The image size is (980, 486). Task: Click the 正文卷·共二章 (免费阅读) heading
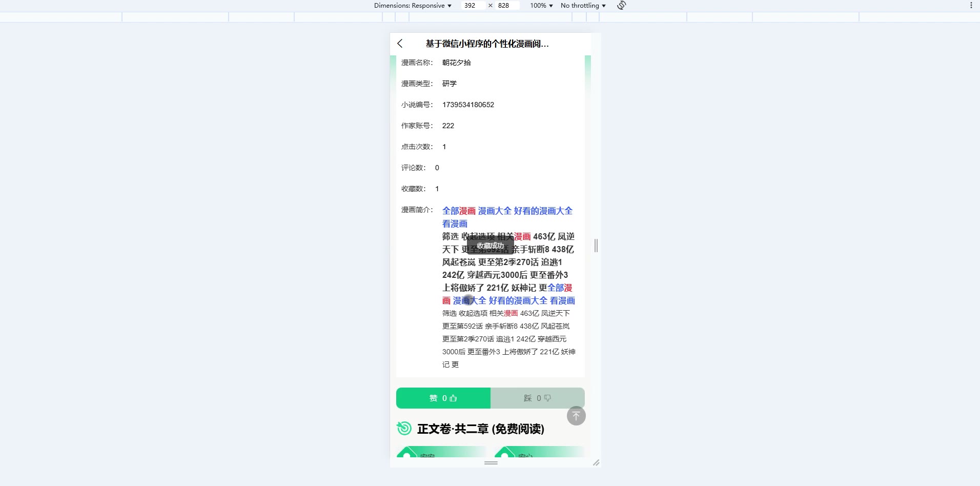click(x=481, y=429)
